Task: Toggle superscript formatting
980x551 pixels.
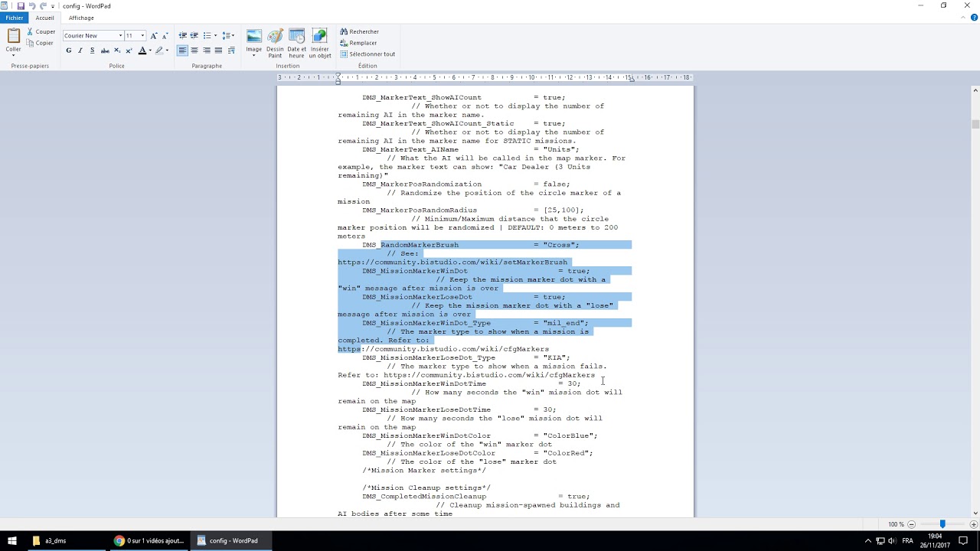Action: point(129,51)
